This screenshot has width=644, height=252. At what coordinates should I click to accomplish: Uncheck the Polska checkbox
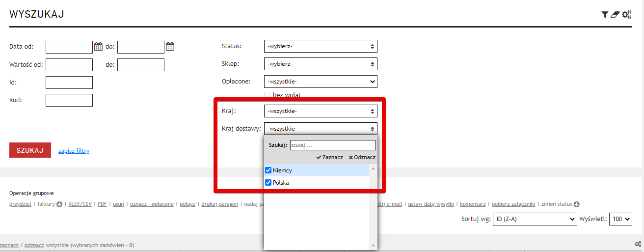[x=268, y=183]
